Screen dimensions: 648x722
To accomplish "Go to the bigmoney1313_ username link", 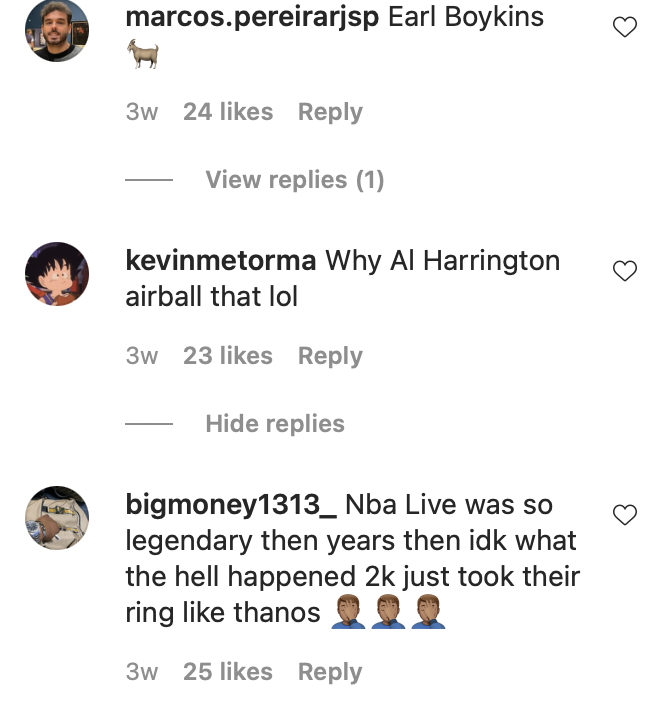I will click(231, 505).
